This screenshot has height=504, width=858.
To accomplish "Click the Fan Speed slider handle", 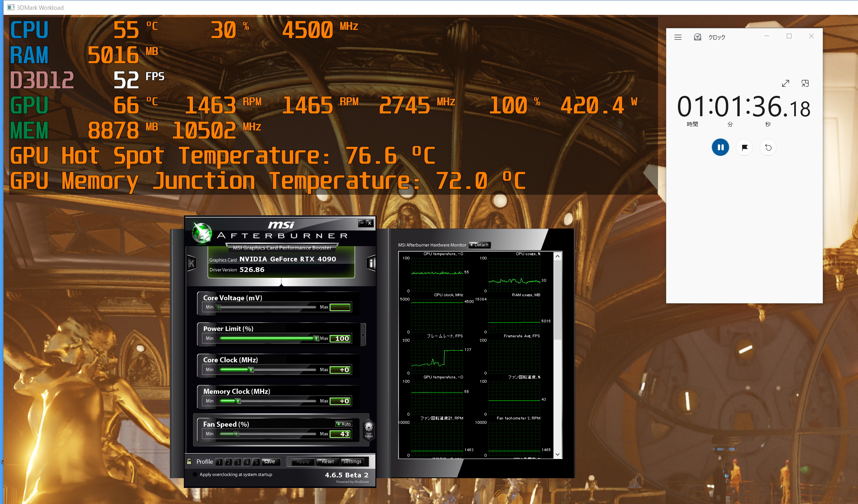I will pos(237,434).
